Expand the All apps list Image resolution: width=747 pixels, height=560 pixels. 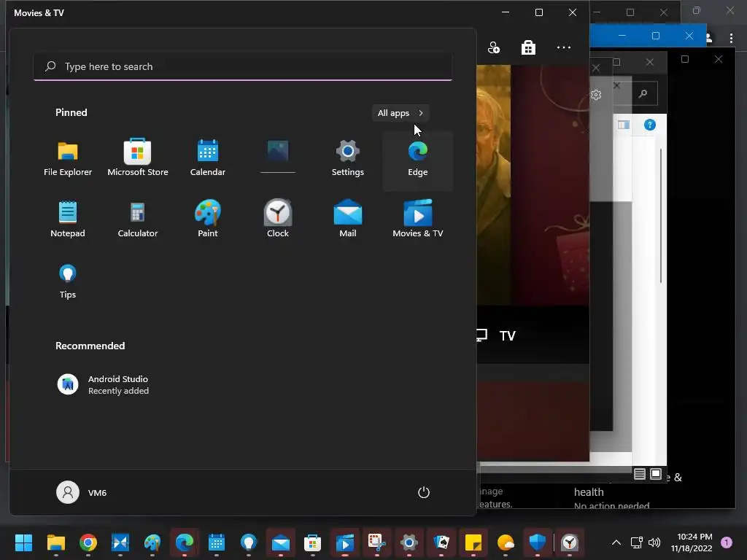400,113
